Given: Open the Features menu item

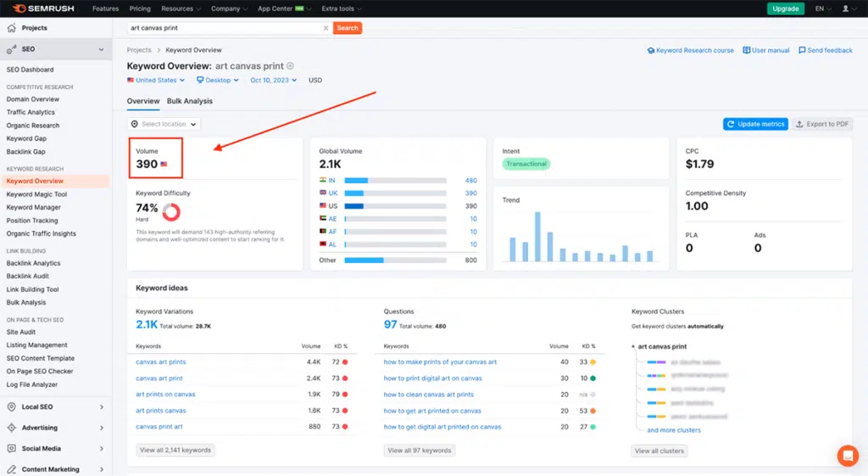Looking at the screenshot, I should point(105,8).
